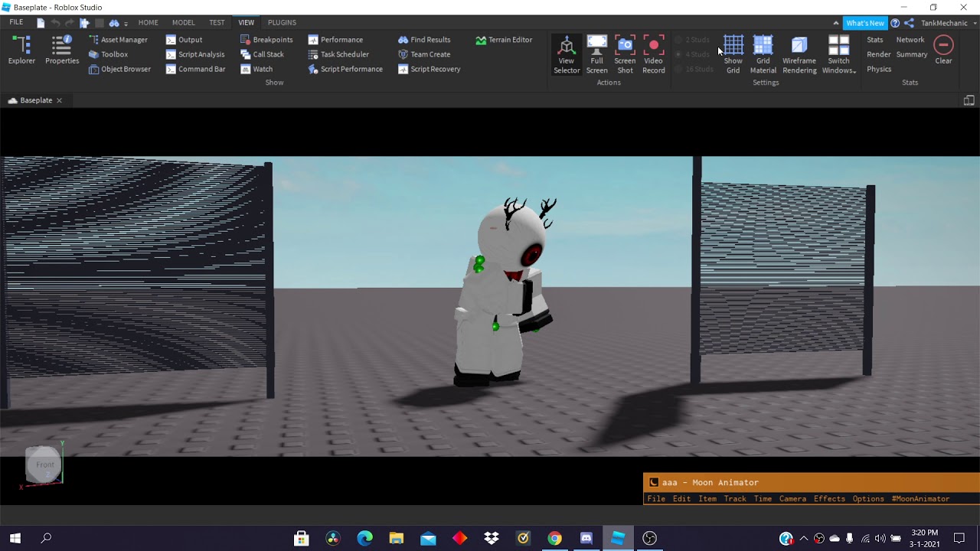Show the Call Stack window
The height and width of the screenshot is (551, 980).
(x=262, y=54)
